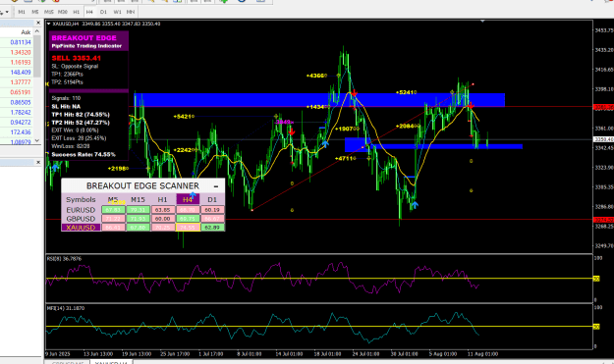Select the 1.78242 ask price row
Screen dimensions: 614x364
[x=21, y=112]
